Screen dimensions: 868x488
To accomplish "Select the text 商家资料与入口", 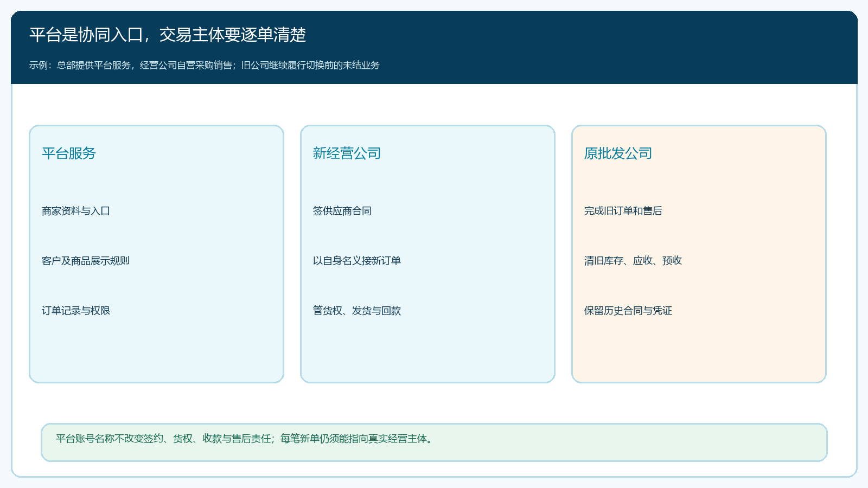I will point(76,211).
